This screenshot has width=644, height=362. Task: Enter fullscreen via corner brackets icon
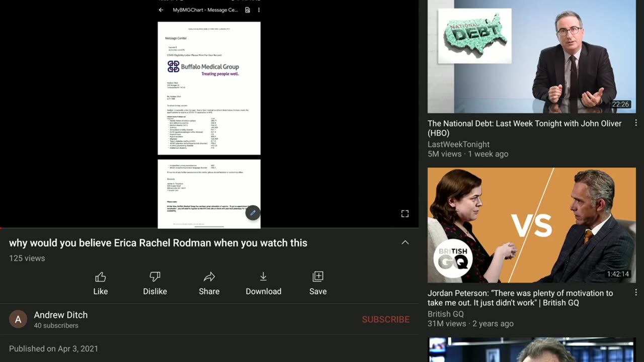click(405, 214)
